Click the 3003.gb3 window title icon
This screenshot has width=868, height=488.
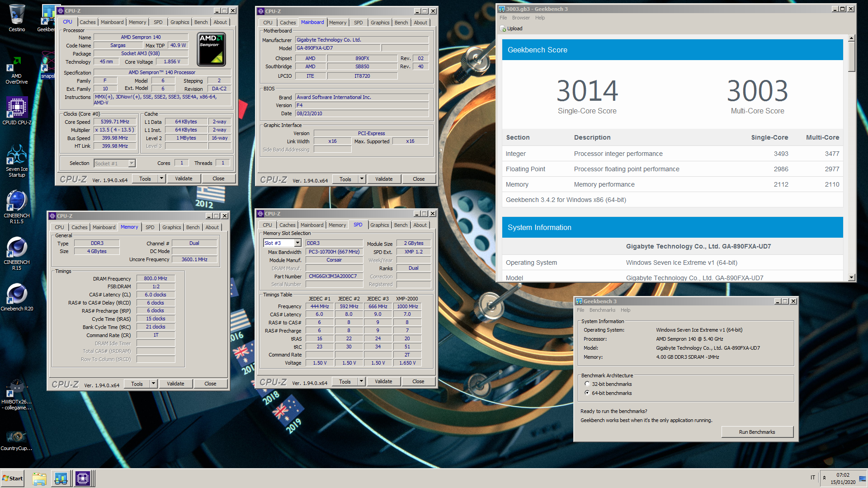click(x=501, y=9)
